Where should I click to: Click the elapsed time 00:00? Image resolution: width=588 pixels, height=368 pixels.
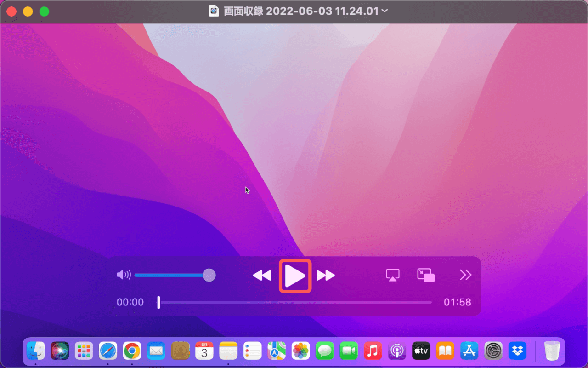click(x=130, y=302)
